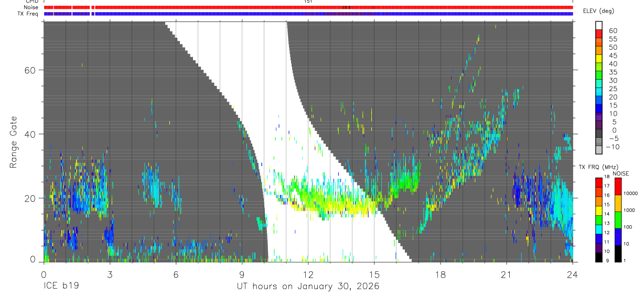
Task: Click the '25' value on ELEV colorbar
Action: tap(613, 89)
